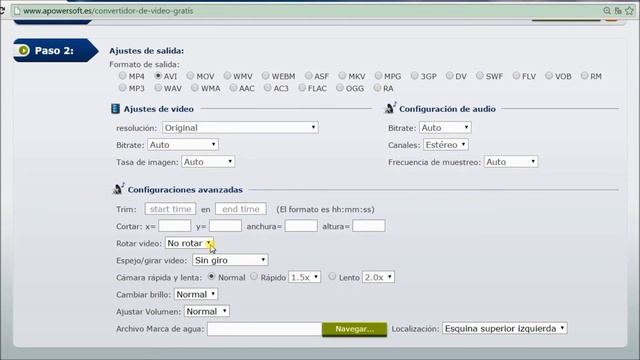Click the Paso 2 step banner
The image size is (640, 360).
56,51
